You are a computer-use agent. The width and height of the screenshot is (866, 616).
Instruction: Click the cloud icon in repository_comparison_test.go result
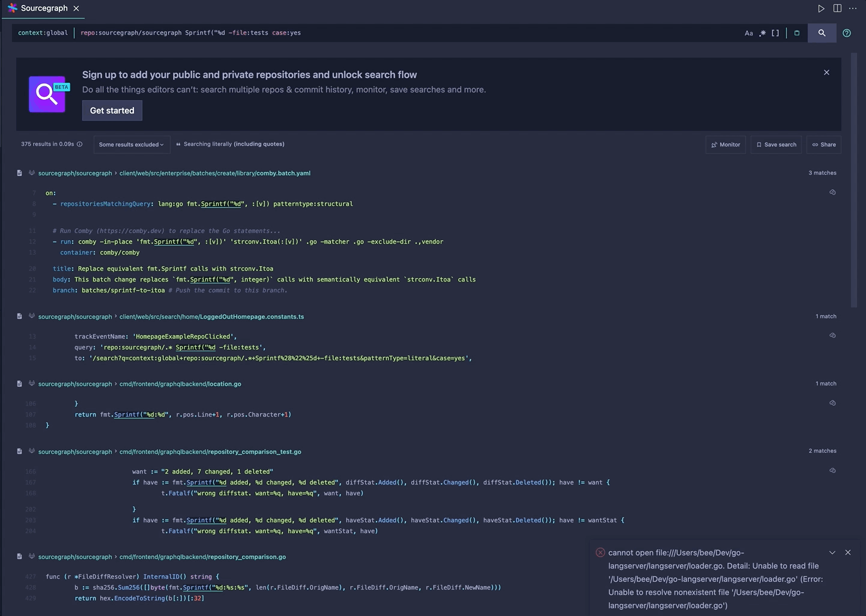(x=832, y=470)
